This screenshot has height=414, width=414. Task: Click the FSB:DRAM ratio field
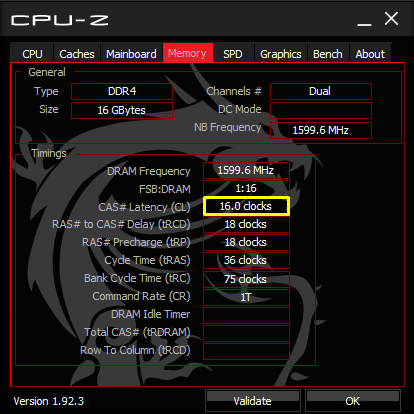click(x=246, y=188)
